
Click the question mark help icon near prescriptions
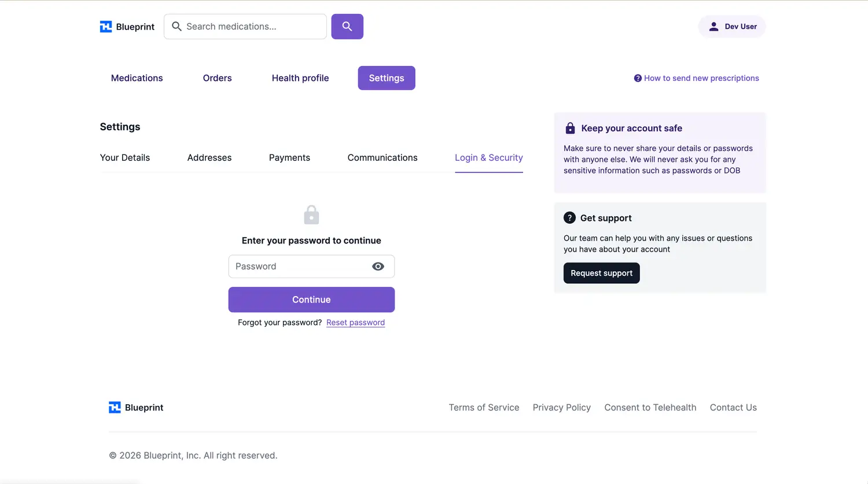pyautogui.click(x=638, y=78)
